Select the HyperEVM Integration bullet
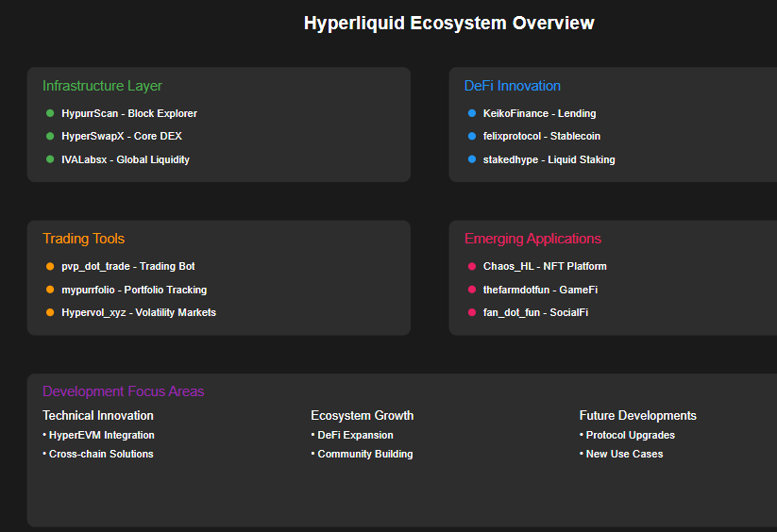 (98, 435)
